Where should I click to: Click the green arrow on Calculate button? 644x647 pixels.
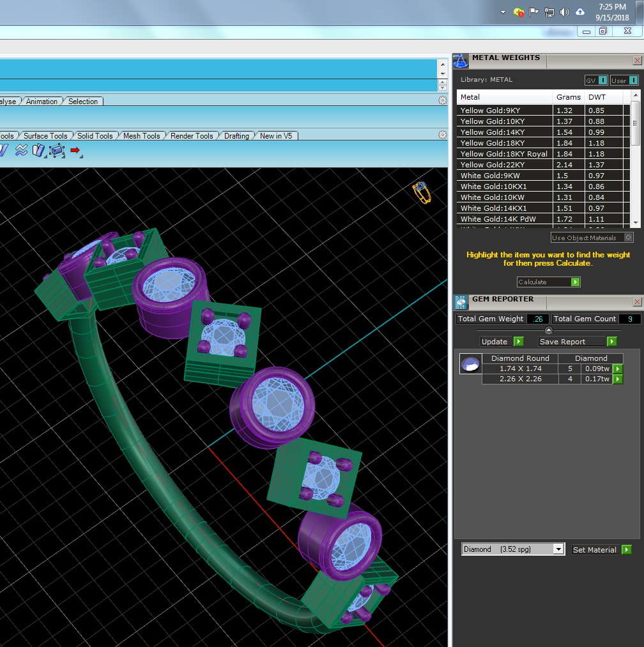pos(575,282)
